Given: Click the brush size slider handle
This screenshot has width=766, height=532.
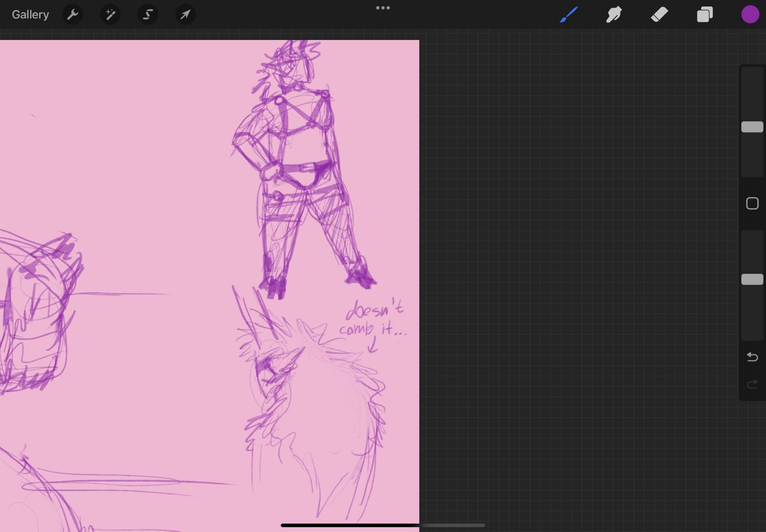Looking at the screenshot, I should point(752,127).
